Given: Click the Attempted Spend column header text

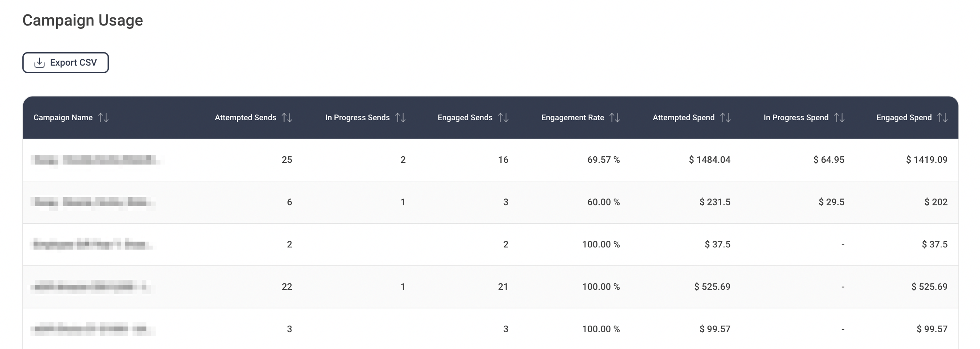Looking at the screenshot, I should click(684, 118).
